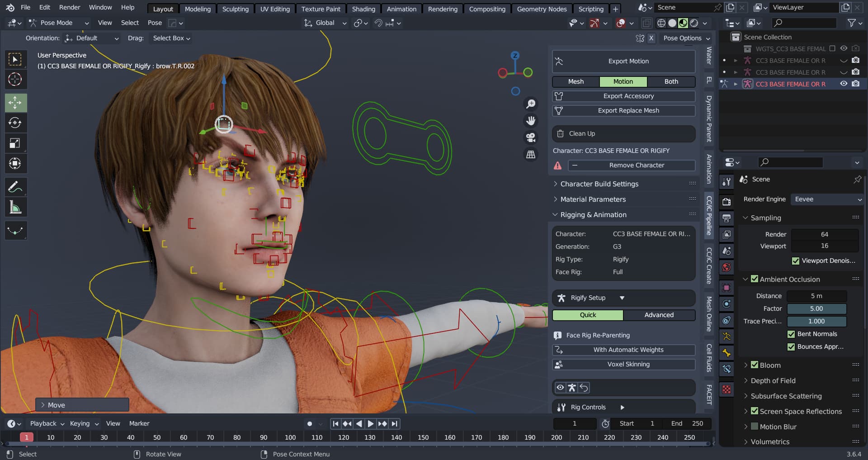Hide selected CC3 BASE FEMALE OR R armature
Image resolution: width=868 pixels, height=460 pixels.
tap(844, 84)
